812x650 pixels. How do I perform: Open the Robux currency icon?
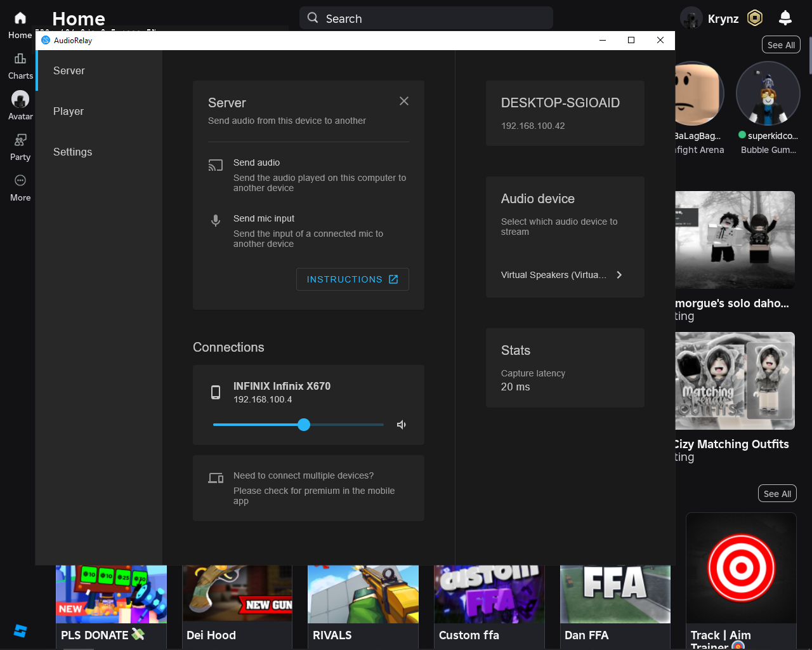coord(754,18)
